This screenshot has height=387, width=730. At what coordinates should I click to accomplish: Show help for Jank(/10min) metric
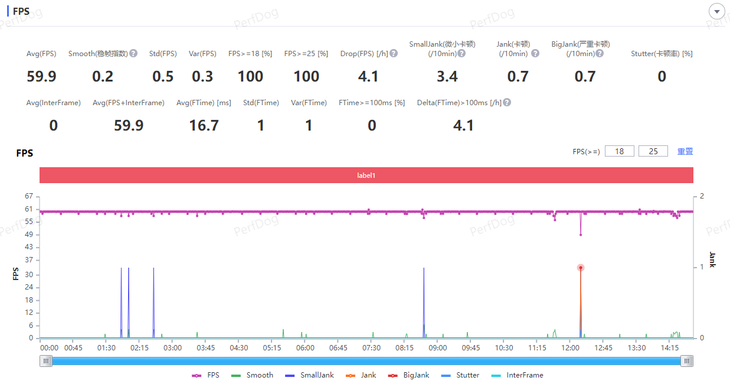[535, 54]
